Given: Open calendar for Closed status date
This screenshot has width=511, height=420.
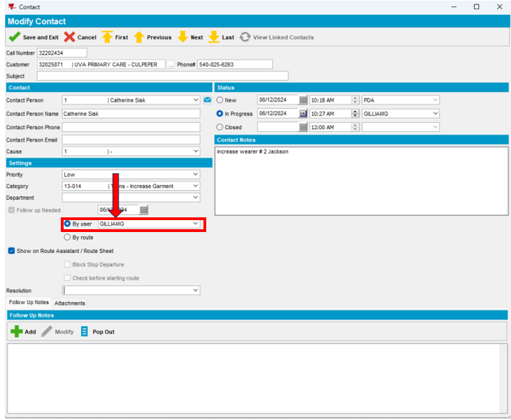Looking at the screenshot, I should [303, 127].
